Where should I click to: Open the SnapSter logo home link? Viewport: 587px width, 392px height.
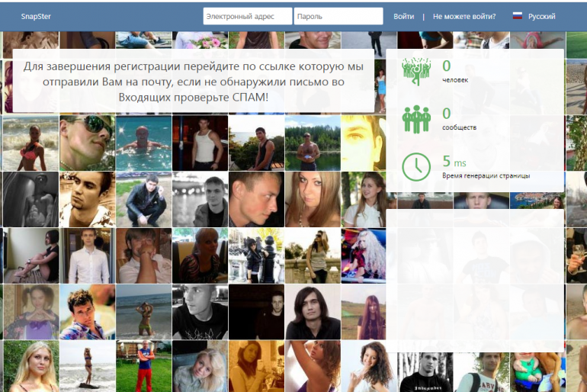click(36, 16)
